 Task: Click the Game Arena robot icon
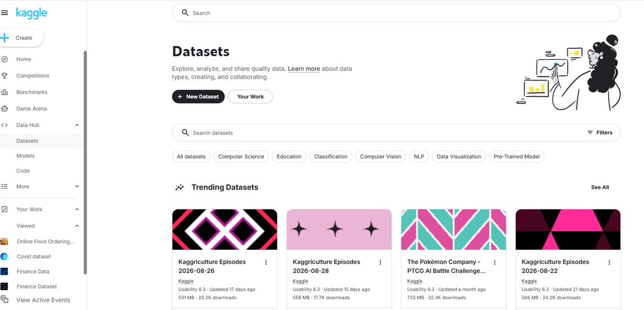tap(4, 109)
